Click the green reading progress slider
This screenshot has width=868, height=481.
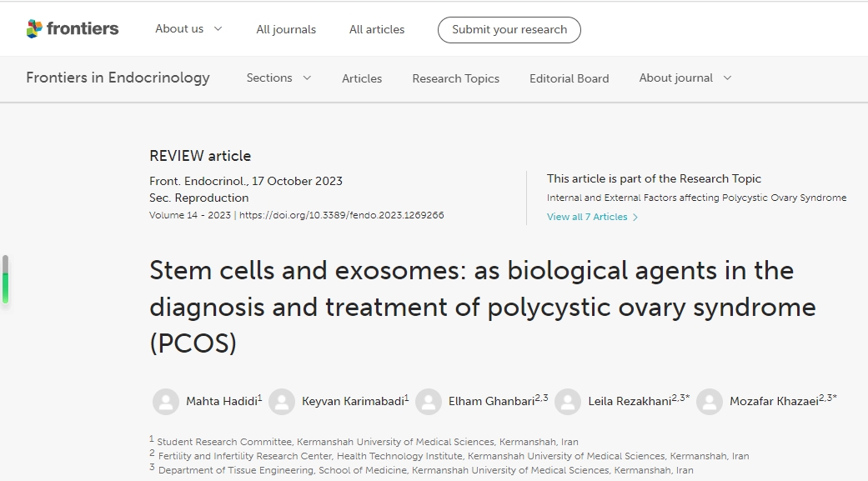pos(6,286)
